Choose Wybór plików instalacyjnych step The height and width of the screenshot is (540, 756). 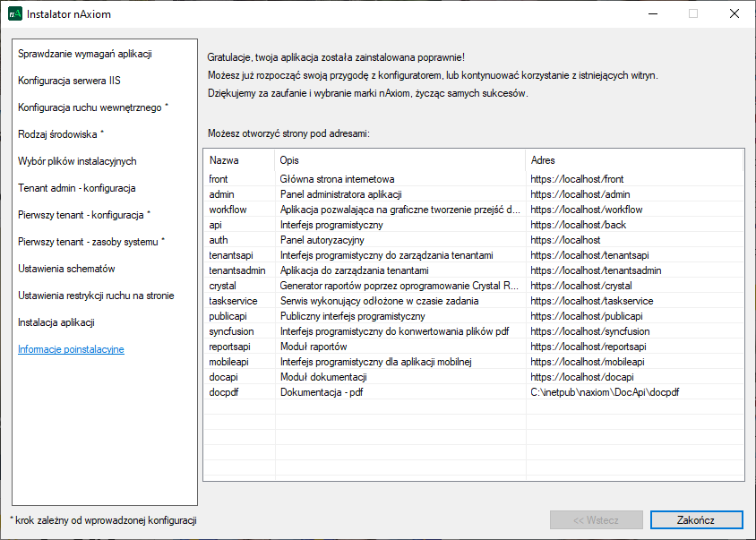[77, 161]
